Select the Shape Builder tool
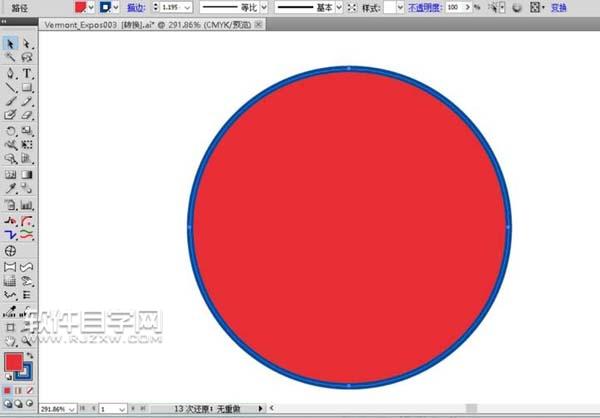The image size is (600, 418). pos(10,158)
